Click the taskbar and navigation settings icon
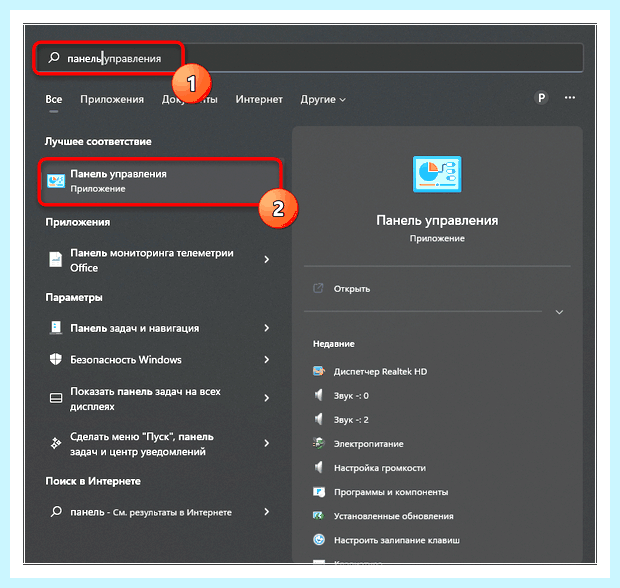This screenshot has height=588, width=620. tap(56, 328)
